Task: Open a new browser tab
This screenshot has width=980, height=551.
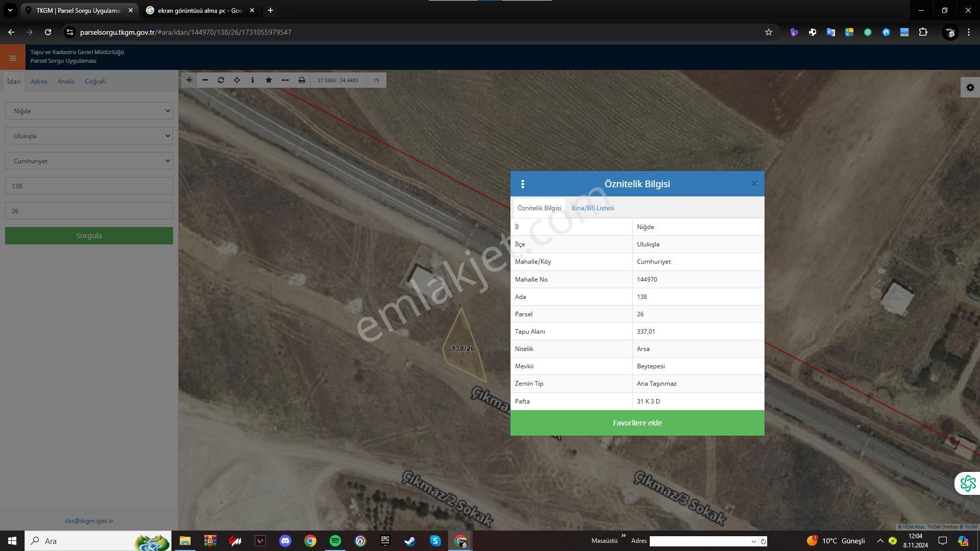Action: (x=271, y=10)
